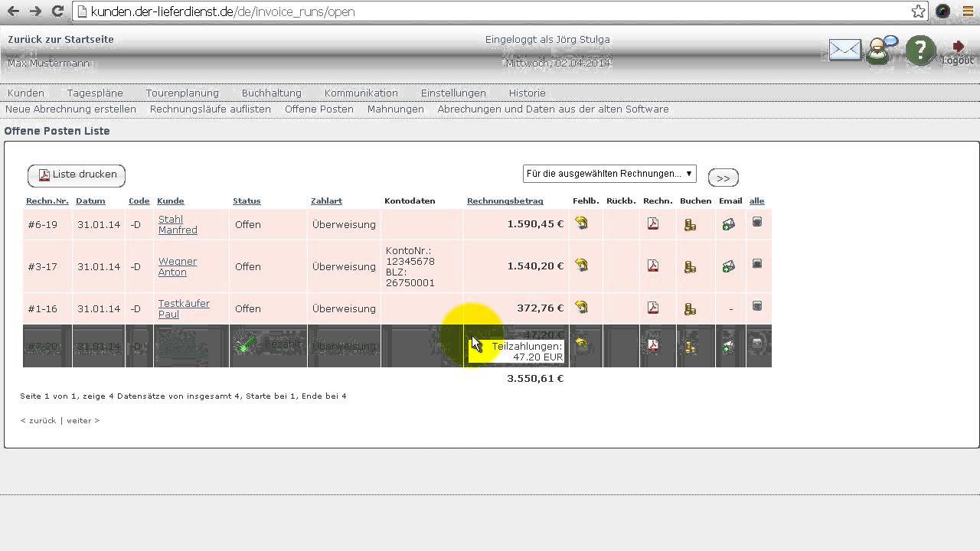Image resolution: width=980 pixels, height=551 pixels.
Task: Click the missed-booking arrow icon for Stahl Manfred
Action: point(582,223)
